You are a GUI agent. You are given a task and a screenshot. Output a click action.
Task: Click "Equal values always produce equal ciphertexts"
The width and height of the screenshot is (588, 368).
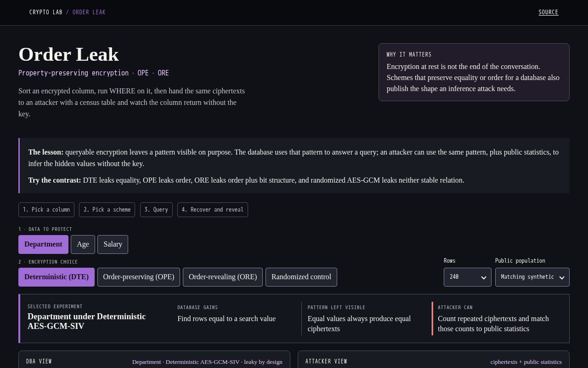click(359, 324)
